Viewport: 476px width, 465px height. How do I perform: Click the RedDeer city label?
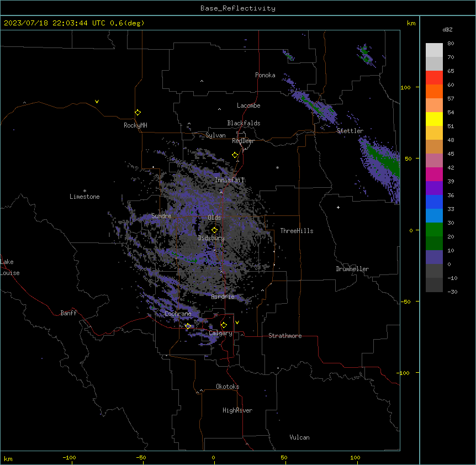243,141
